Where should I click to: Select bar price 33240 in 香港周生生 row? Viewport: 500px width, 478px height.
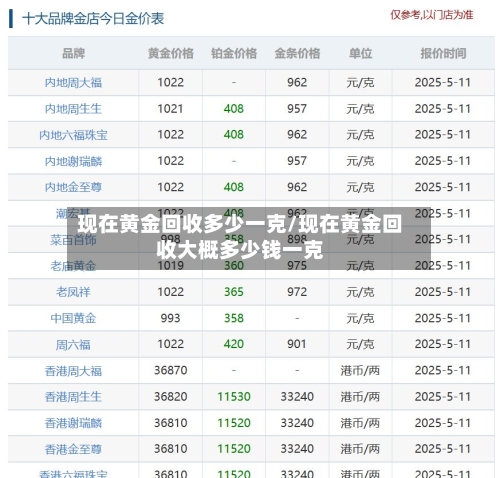point(297,396)
